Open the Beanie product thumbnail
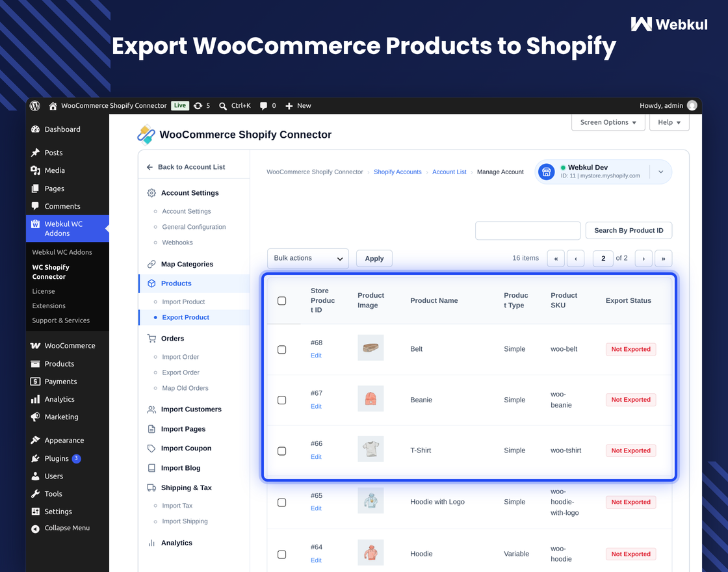 click(x=370, y=398)
